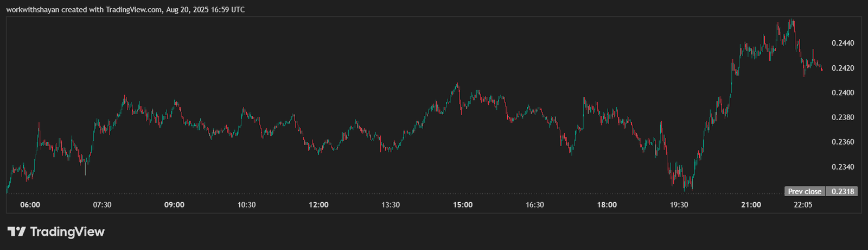This screenshot has width=868, height=250.
Task: Click the 06:00 time axis label
Action: pos(30,205)
